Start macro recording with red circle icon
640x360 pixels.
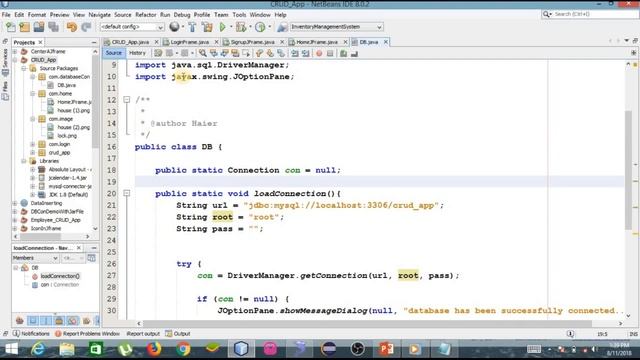click(319, 53)
